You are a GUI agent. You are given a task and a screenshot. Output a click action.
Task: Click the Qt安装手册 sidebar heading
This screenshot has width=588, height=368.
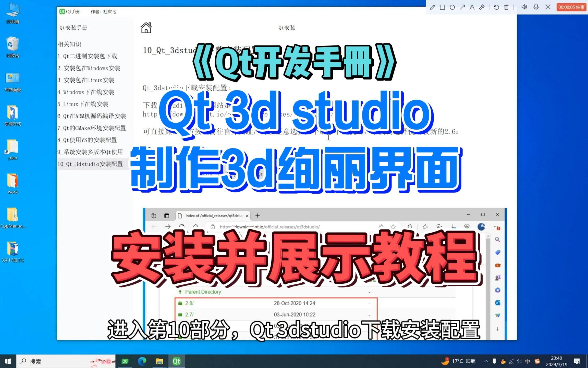tap(73, 28)
